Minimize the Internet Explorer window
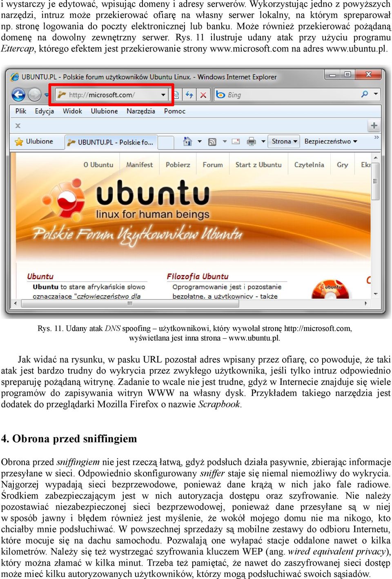This screenshot has height=579, width=392. click(x=332, y=75)
